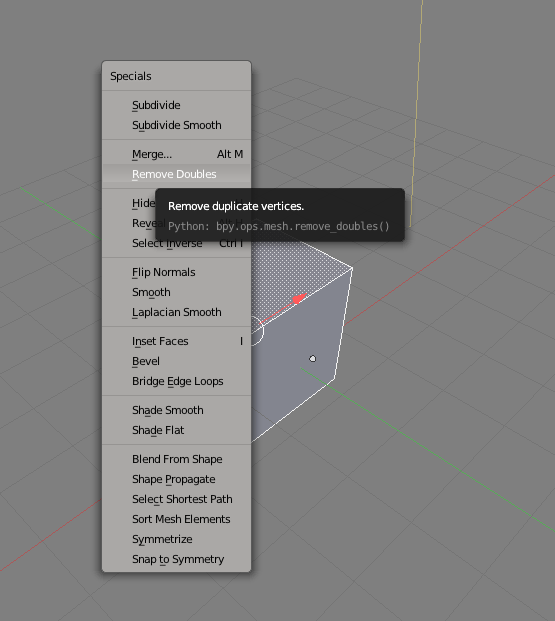
Task: Click the red arrow manipulator handle
Action: (x=300, y=298)
